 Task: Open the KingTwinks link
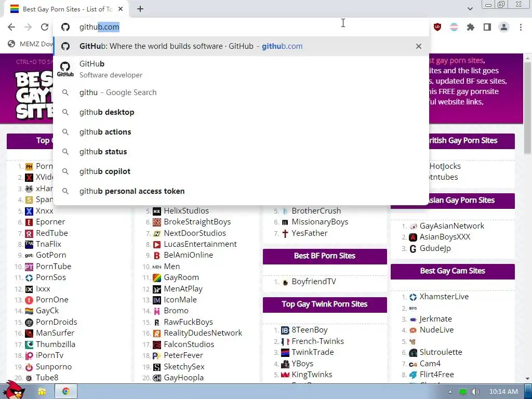312,375
